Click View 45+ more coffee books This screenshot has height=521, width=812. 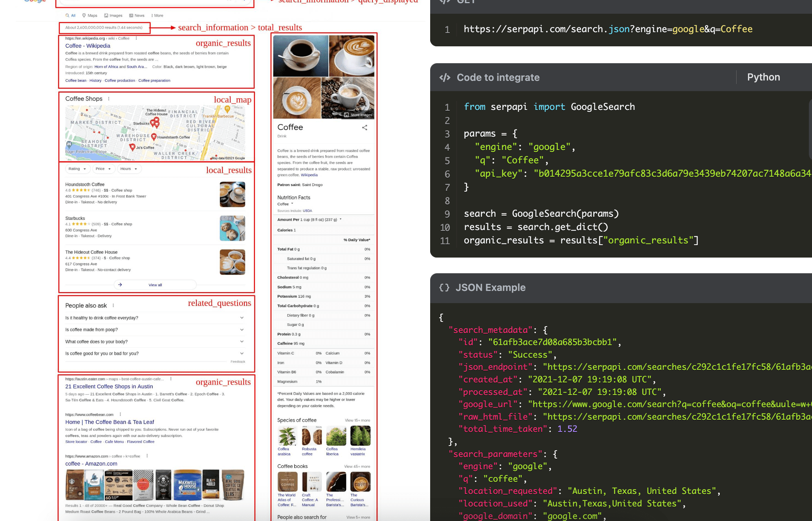point(357,467)
